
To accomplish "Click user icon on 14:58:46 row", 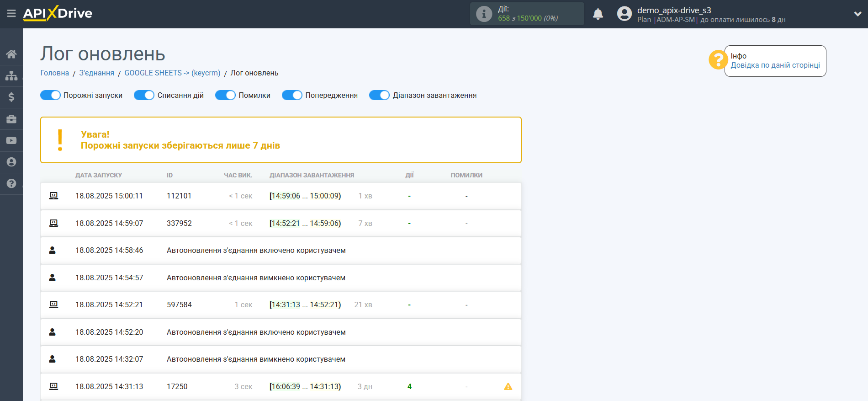I will coord(53,250).
